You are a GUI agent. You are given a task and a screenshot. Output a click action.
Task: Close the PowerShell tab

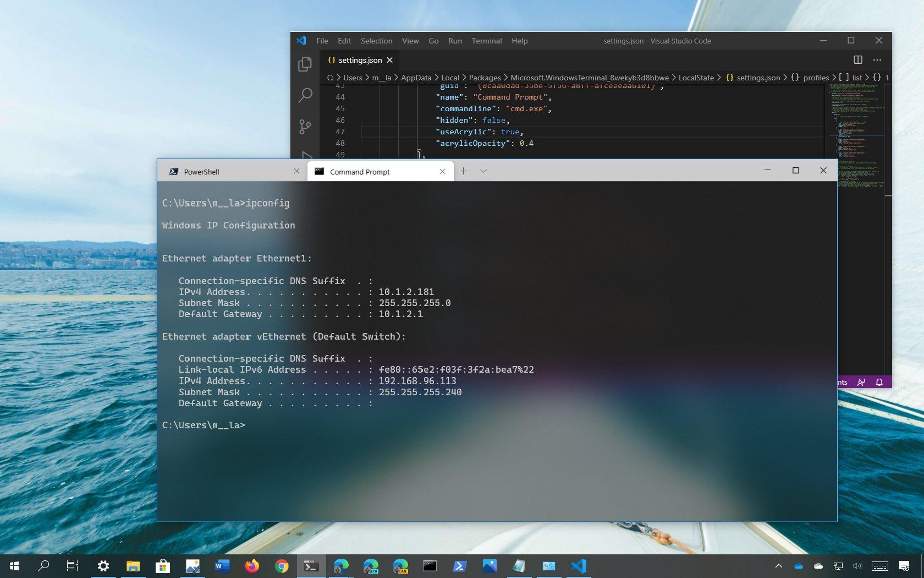click(296, 171)
